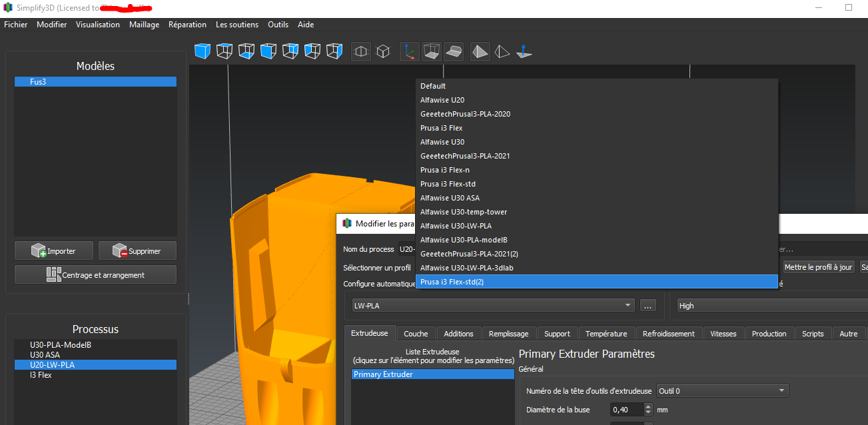
Task: Choose Prusa i3 Flex profile option
Action: 597,128
